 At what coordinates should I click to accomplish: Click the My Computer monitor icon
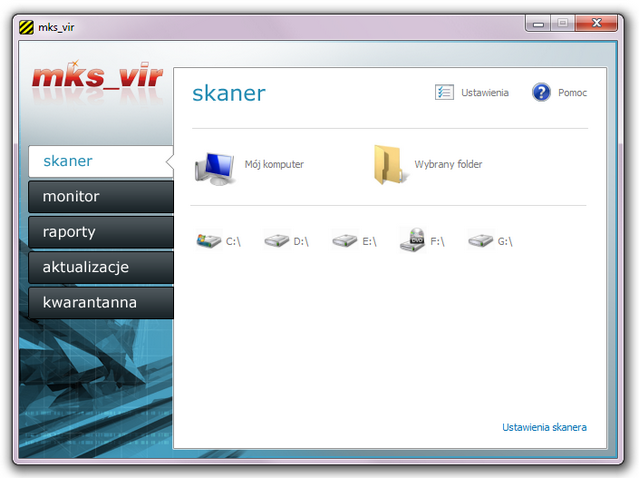click(x=215, y=169)
